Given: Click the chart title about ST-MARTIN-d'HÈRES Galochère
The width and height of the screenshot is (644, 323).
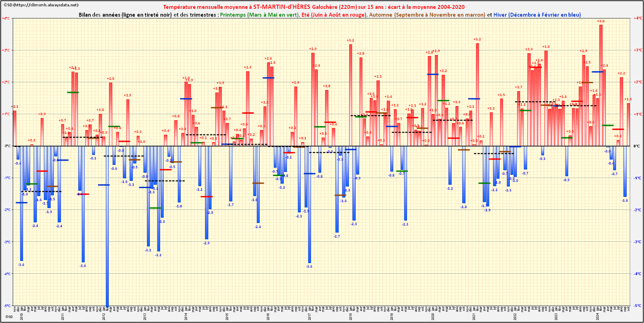Looking at the screenshot, I should (314, 7).
